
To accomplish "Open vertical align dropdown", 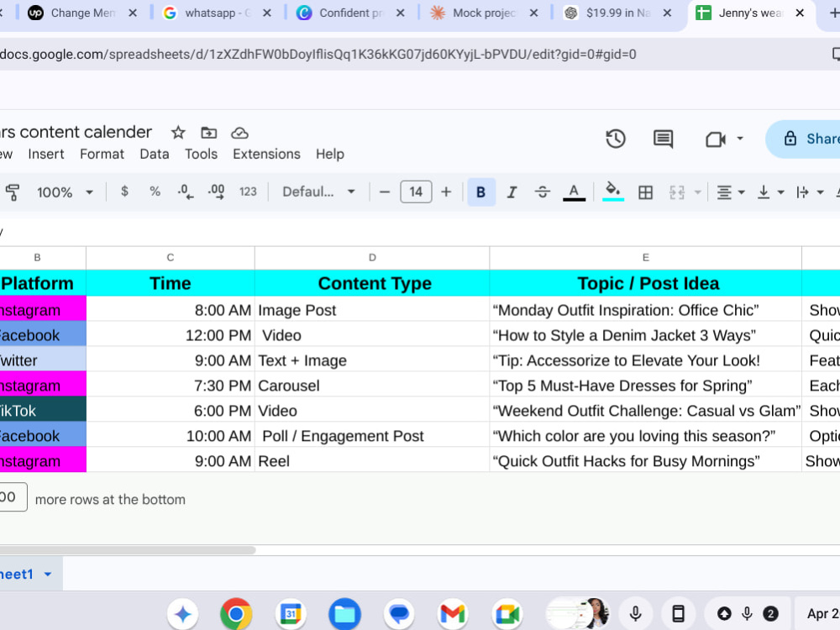I will click(x=771, y=192).
